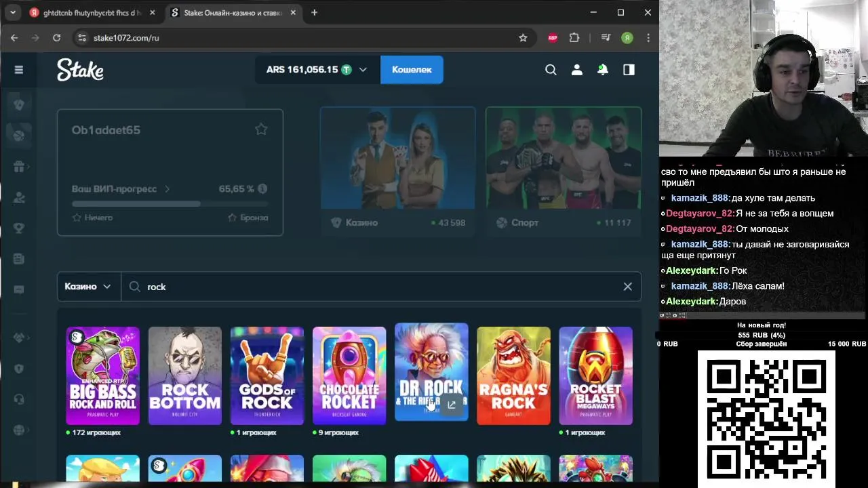Go back in browser history

14,38
